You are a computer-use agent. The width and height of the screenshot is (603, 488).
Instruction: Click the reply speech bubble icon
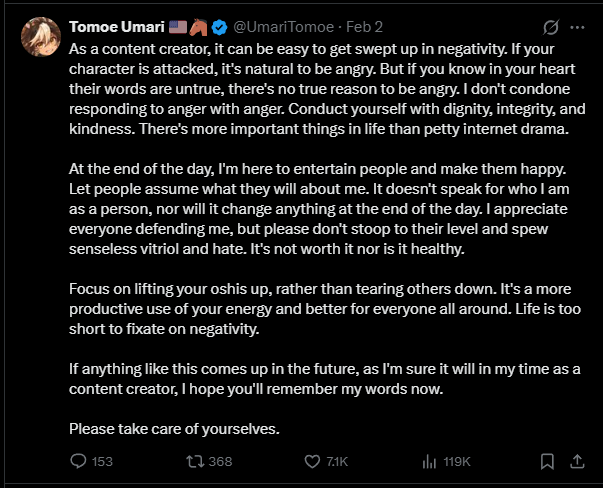coord(80,461)
